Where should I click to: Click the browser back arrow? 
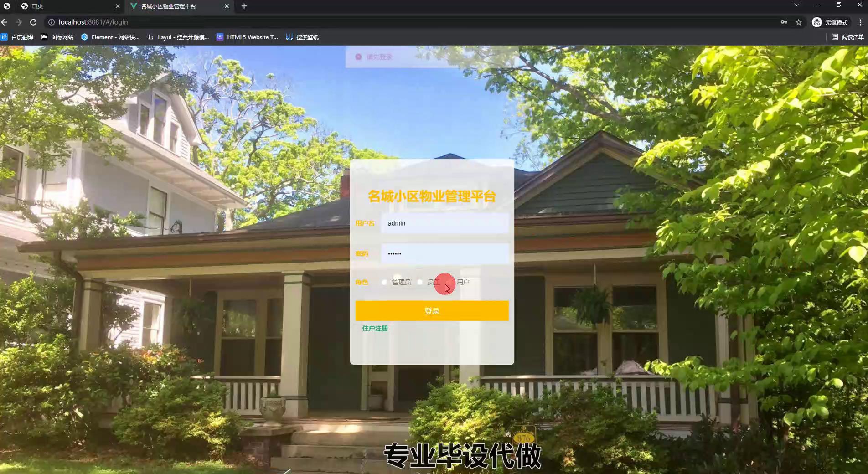(5, 22)
